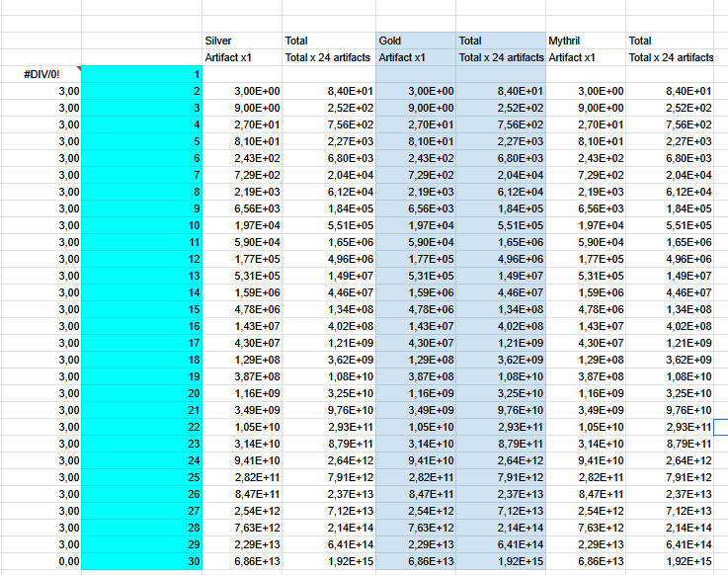Select Mythril Artifact 3,87E+08 cell
This screenshot has height=575, width=728.
586,376
